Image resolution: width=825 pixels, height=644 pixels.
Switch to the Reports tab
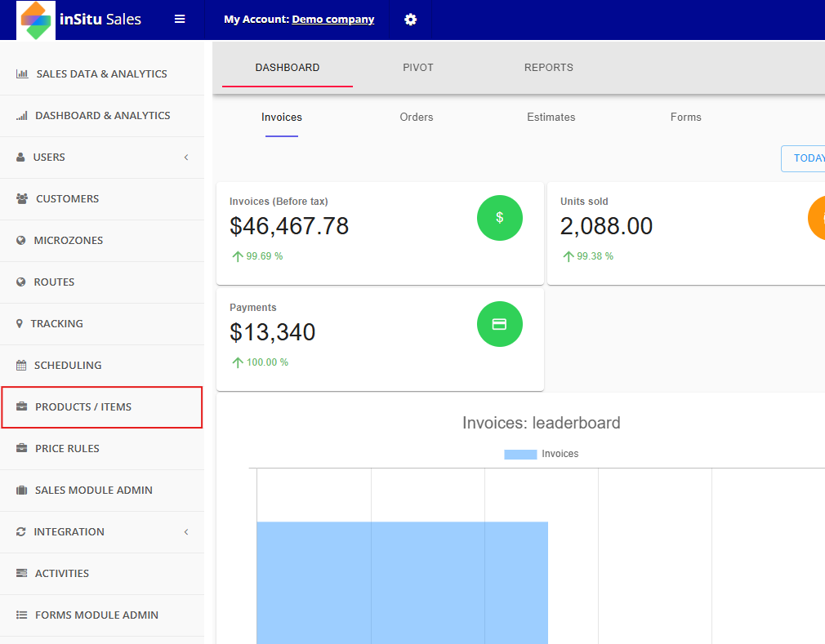point(548,68)
